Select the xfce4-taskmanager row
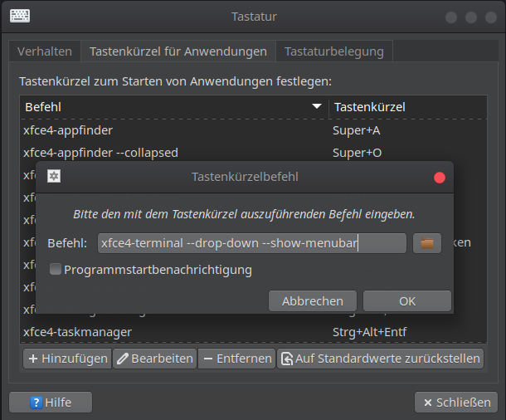506x420 pixels. (253, 332)
